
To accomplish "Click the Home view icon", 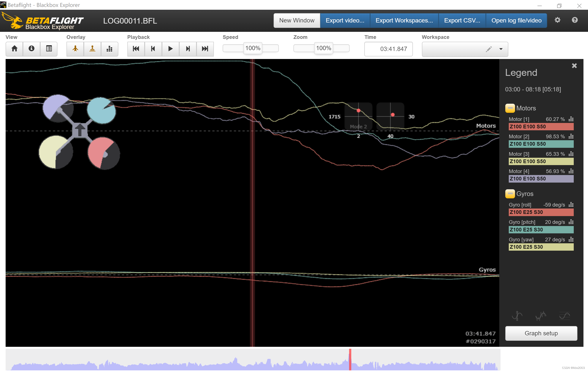I will [14, 49].
